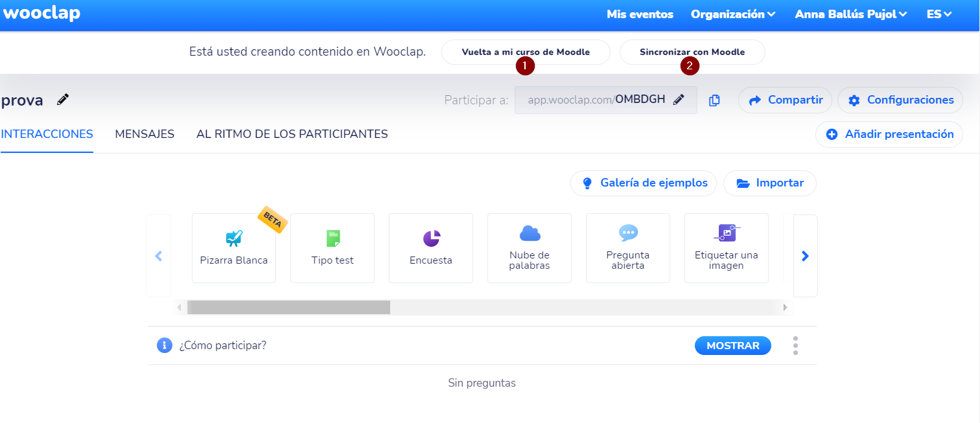
Task: Open Configuraciones settings
Action: coord(900,100)
